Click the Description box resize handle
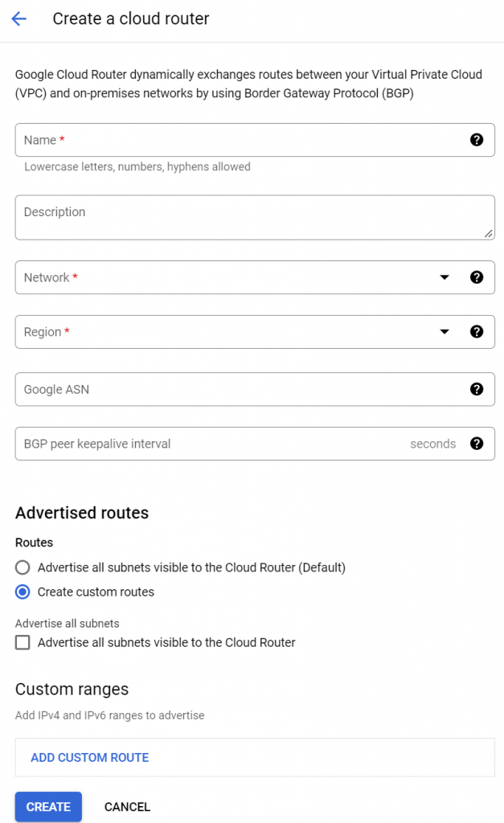This screenshot has height=823, width=504. coord(488,234)
